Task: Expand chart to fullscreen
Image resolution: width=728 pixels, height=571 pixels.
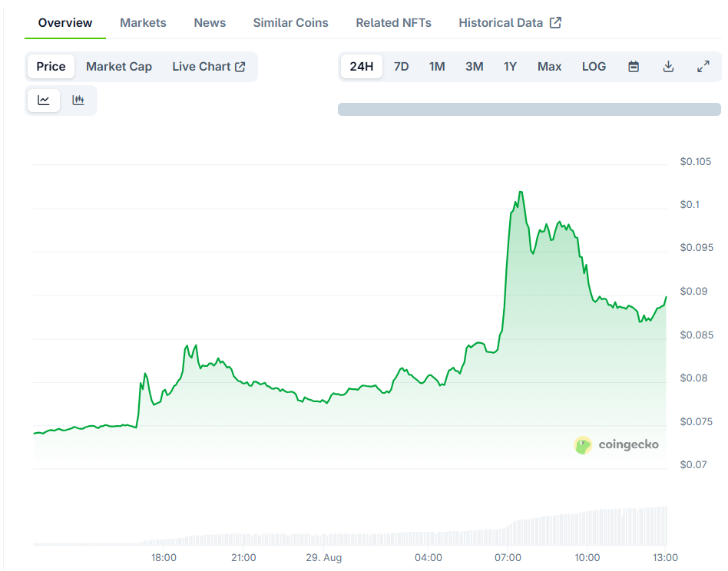Action: (703, 67)
